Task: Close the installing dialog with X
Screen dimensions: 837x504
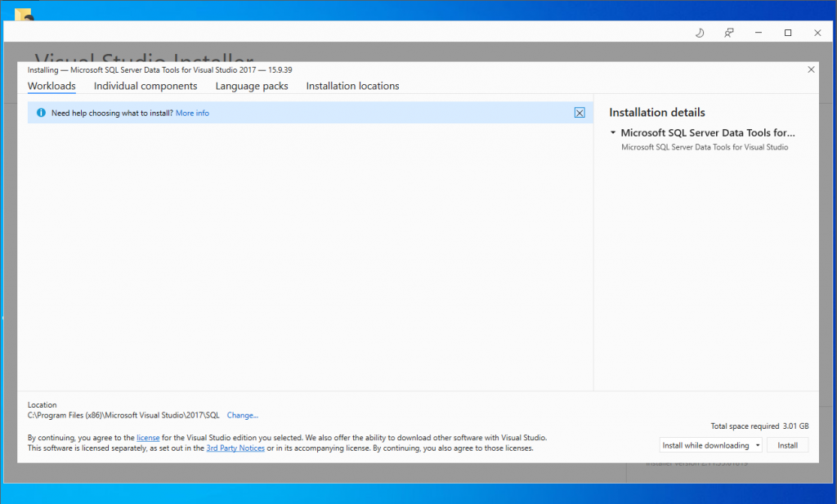Action: point(811,70)
